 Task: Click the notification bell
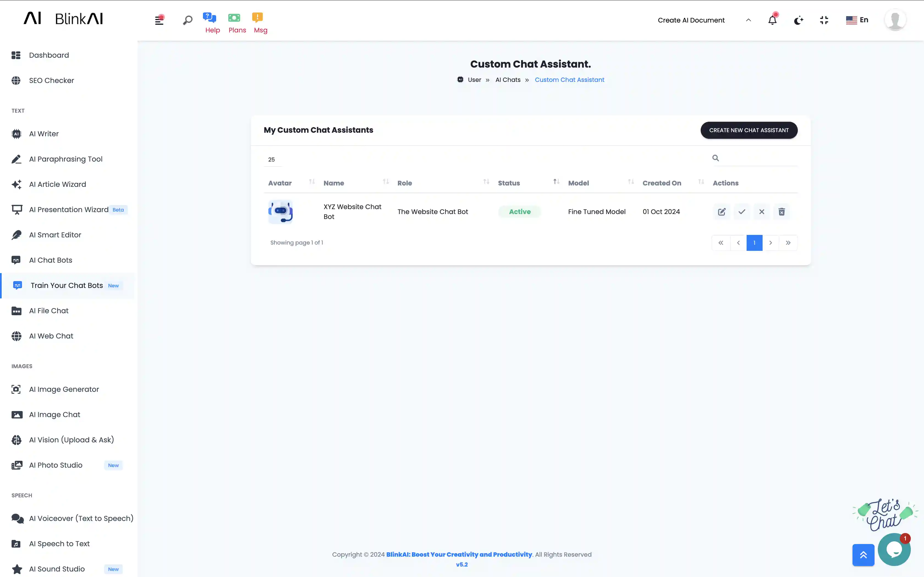[x=772, y=20]
